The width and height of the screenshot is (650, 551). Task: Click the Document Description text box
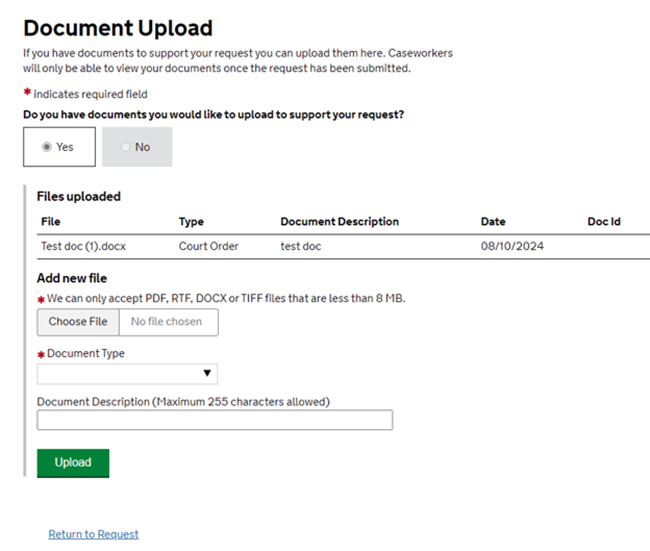(214, 421)
